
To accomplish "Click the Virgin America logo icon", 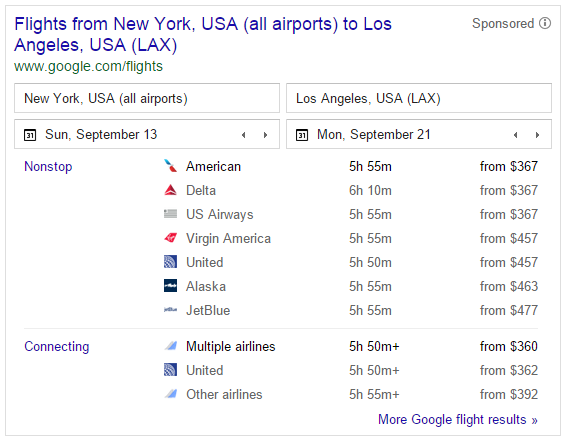I will pos(170,238).
